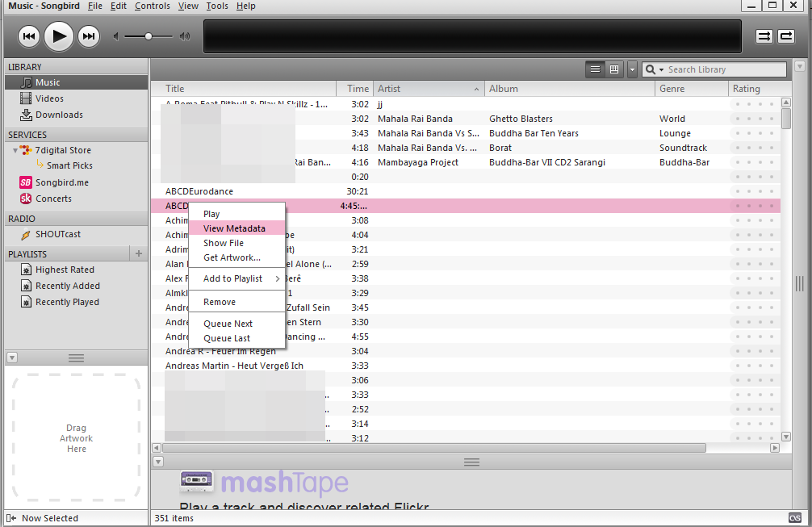Choose Remove from the context menu

tap(236, 302)
